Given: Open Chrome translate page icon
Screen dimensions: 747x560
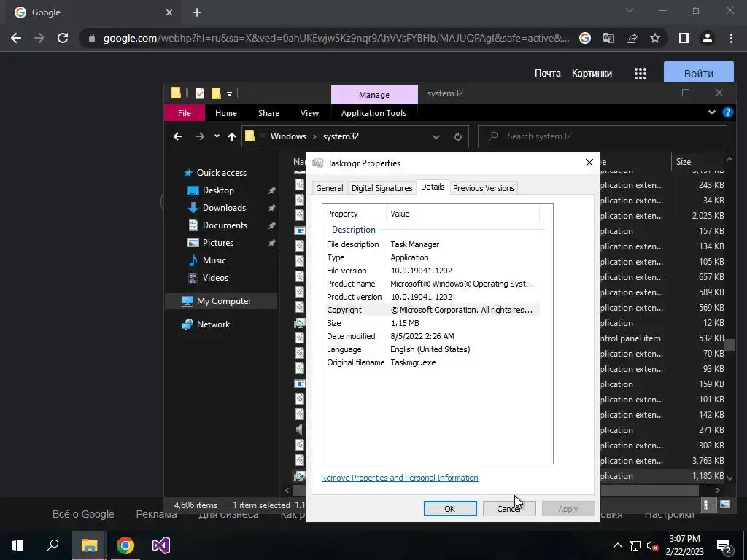Looking at the screenshot, I should pyautogui.click(x=608, y=38).
